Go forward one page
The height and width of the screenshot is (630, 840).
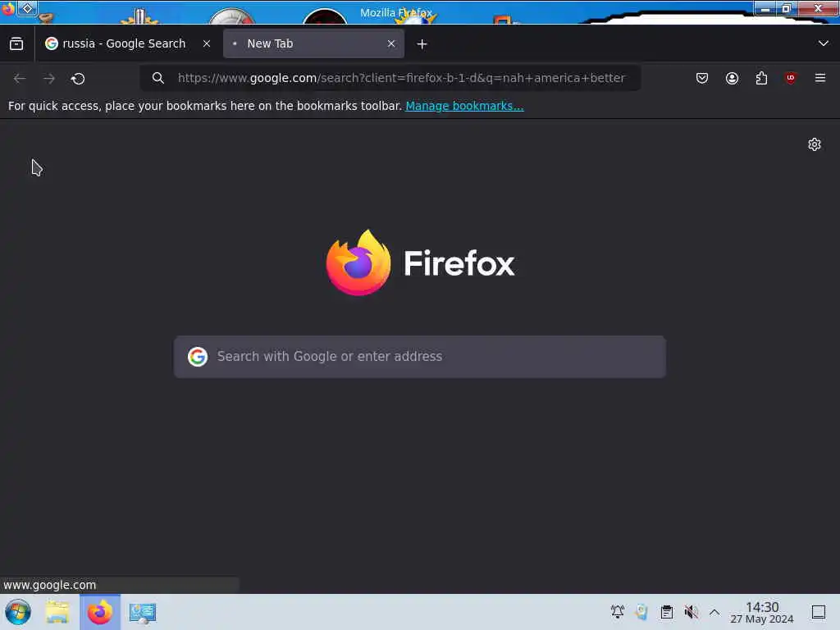pos(48,79)
